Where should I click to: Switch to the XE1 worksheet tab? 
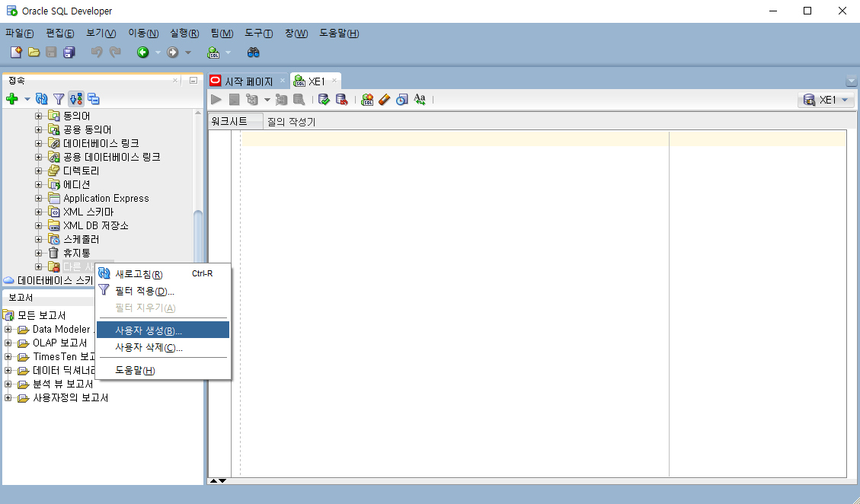[316, 81]
